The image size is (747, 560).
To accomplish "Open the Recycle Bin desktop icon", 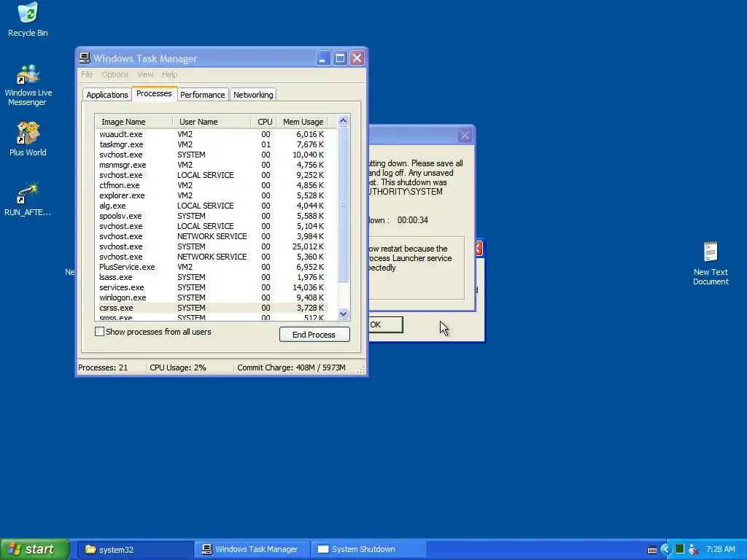I will (28, 20).
